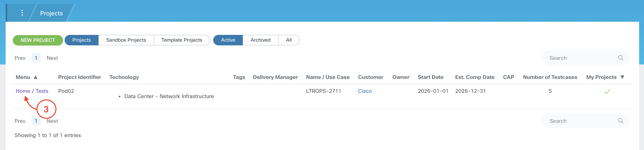Open the Tests link for Pod02
The height and width of the screenshot is (150, 644).
pos(42,91)
